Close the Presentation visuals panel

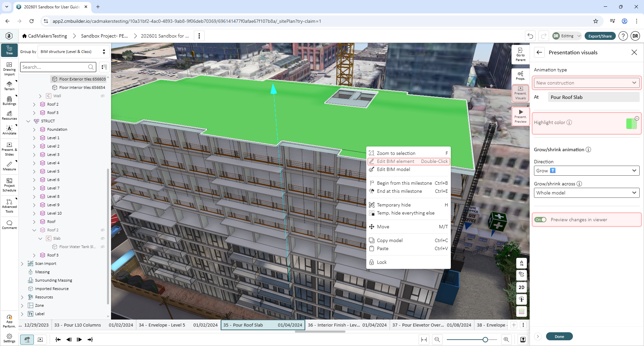point(634,52)
